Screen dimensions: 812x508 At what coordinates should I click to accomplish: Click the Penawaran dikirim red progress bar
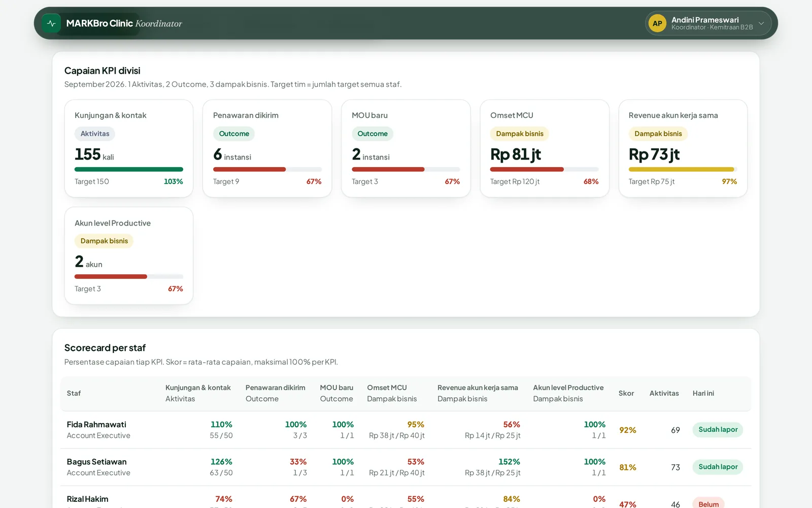pyautogui.click(x=267, y=169)
